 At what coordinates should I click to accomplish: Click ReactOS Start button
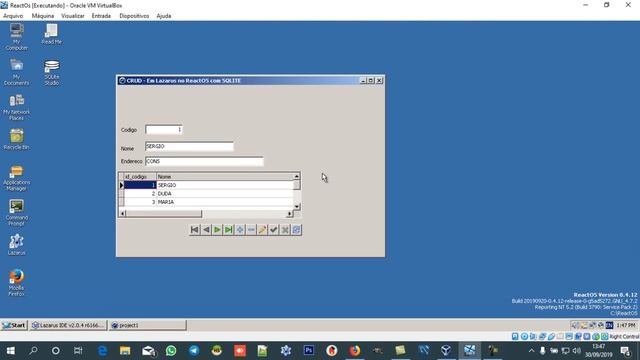(14, 325)
